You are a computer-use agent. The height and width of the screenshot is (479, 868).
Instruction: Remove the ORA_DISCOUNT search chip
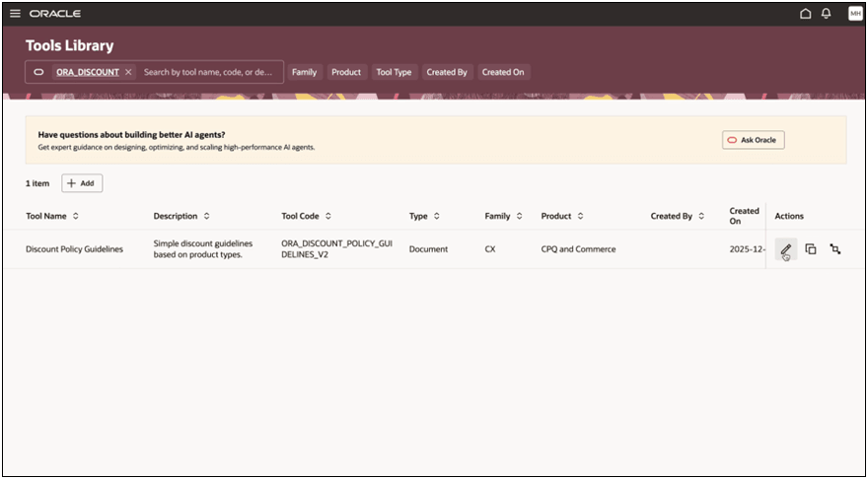tap(128, 72)
